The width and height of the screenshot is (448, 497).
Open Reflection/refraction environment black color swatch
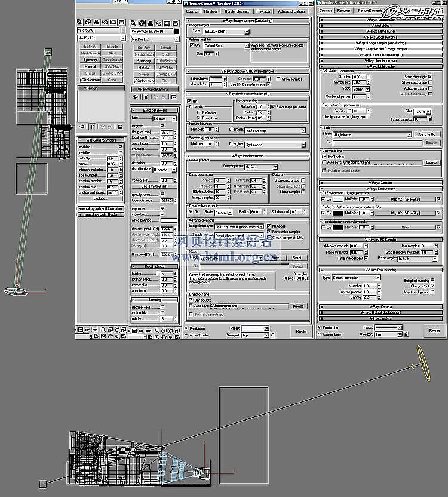pos(337,213)
